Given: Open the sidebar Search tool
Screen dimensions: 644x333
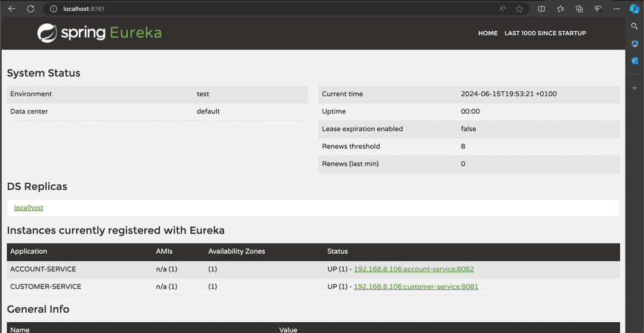Looking at the screenshot, I should [x=634, y=26].
